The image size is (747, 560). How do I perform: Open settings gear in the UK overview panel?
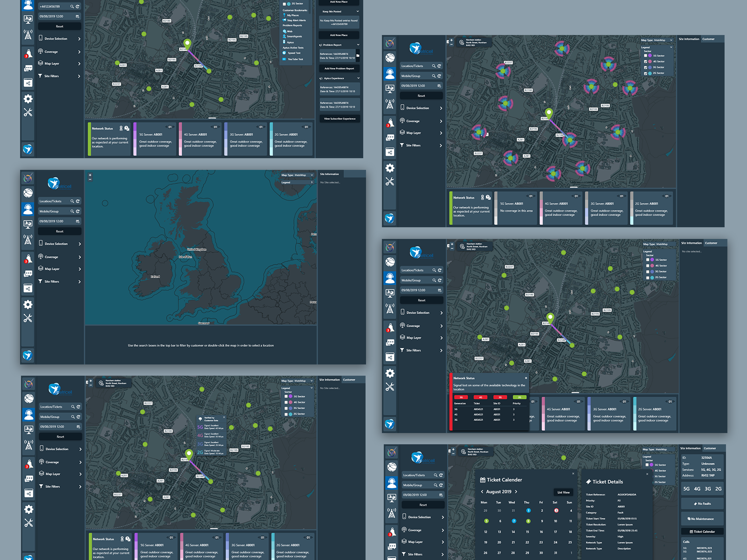click(28, 304)
